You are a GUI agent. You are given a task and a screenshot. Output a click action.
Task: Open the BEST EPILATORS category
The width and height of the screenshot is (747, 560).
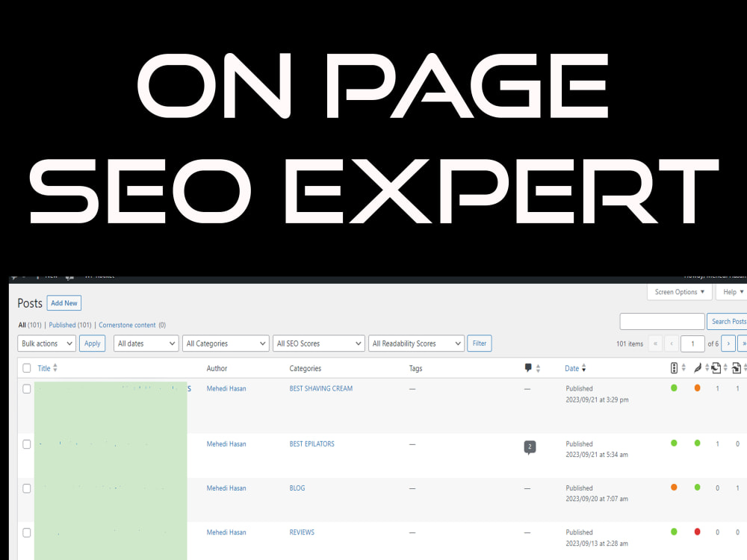coord(312,444)
